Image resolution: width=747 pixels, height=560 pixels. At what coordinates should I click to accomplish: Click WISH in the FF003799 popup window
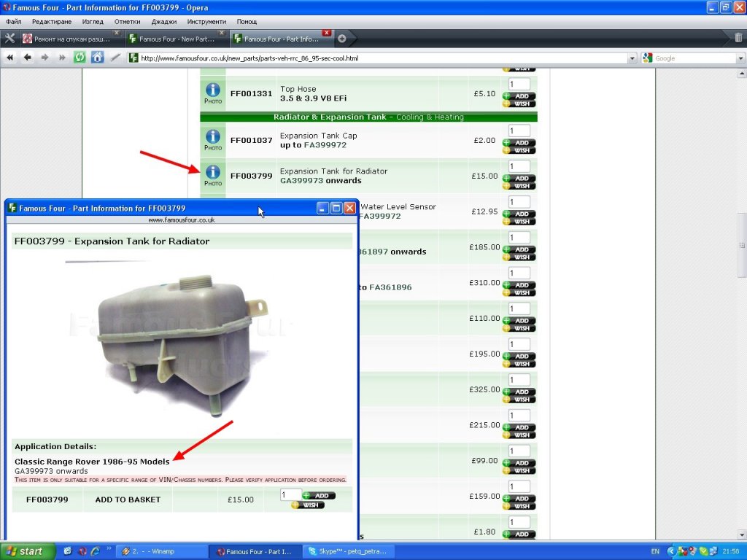click(x=308, y=505)
